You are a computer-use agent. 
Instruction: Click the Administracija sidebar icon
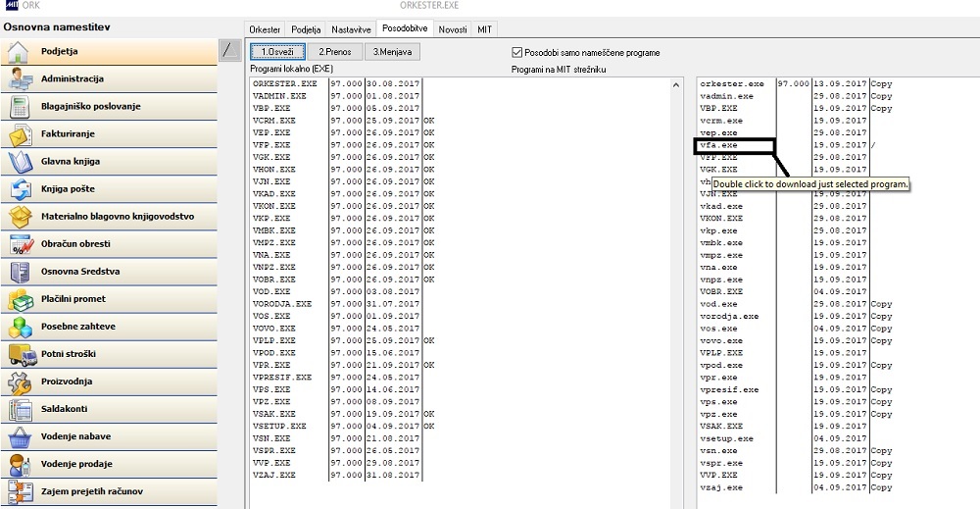click(20, 78)
